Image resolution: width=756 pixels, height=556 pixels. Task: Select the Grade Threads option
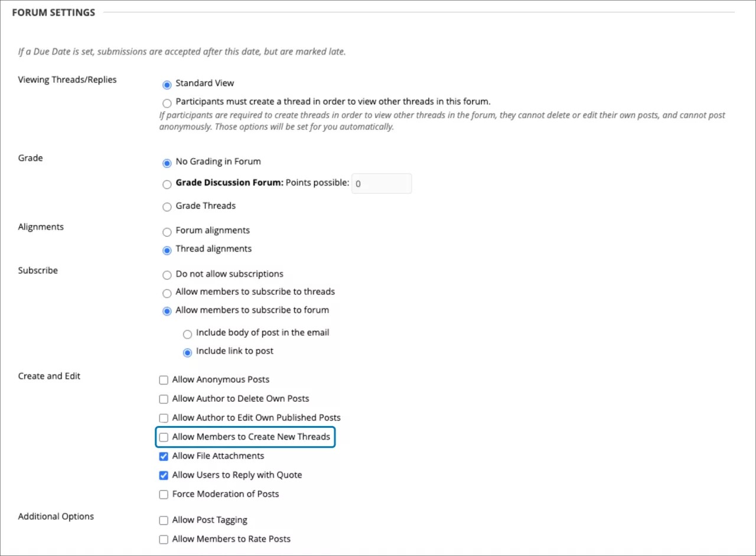click(x=167, y=207)
